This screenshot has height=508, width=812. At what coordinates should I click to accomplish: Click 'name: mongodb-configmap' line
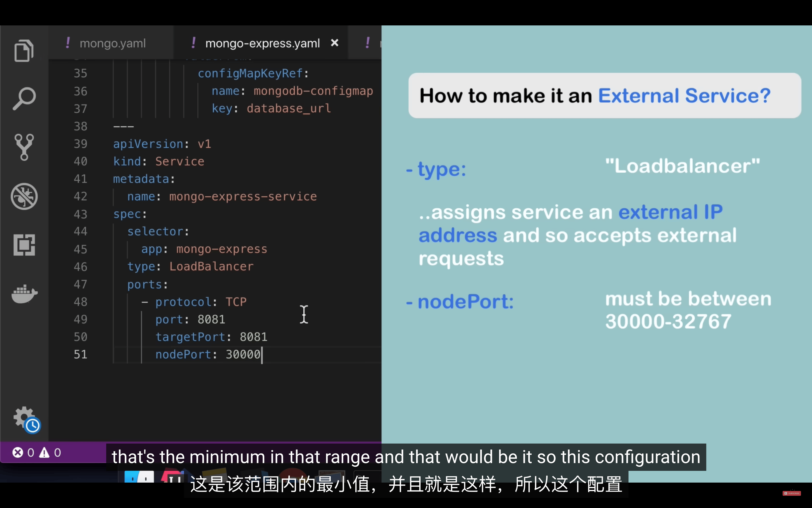(x=292, y=91)
